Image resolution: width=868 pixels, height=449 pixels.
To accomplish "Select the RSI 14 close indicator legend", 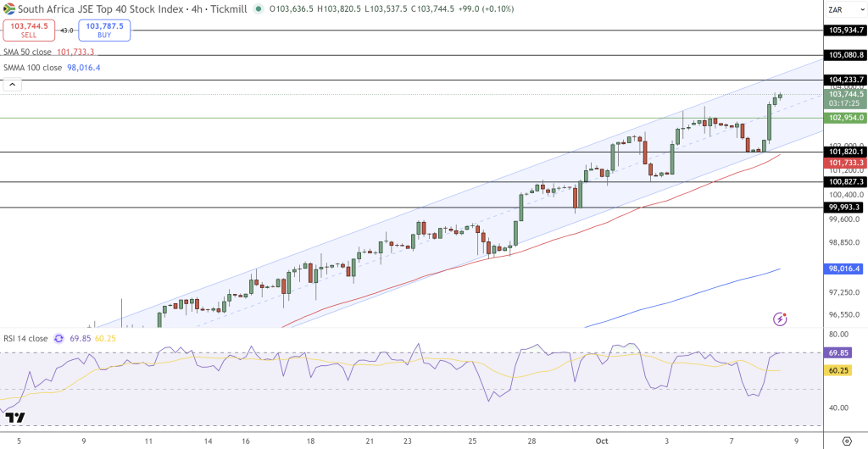I will click(x=25, y=338).
